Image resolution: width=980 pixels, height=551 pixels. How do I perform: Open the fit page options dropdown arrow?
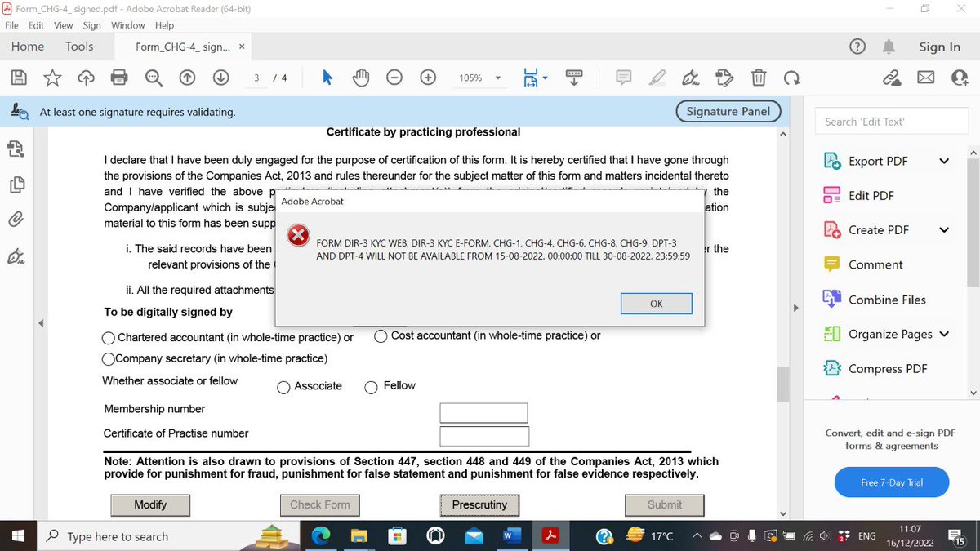[546, 78]
